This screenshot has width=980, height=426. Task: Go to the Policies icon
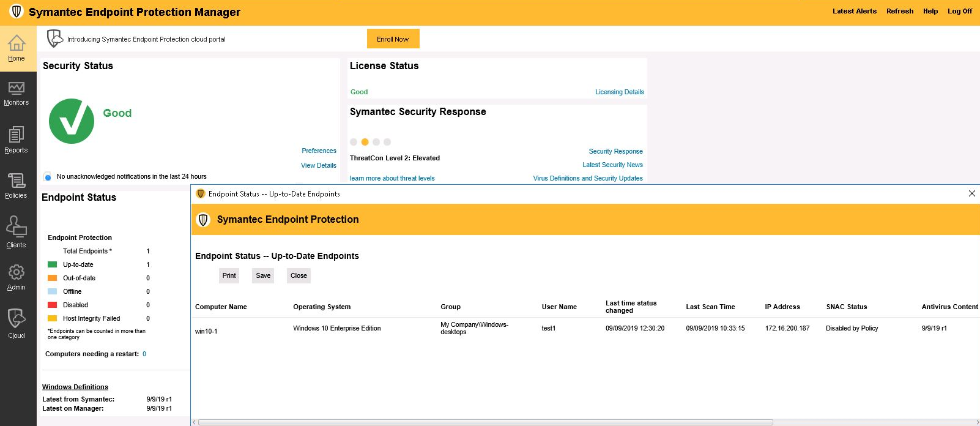[17, 181]
